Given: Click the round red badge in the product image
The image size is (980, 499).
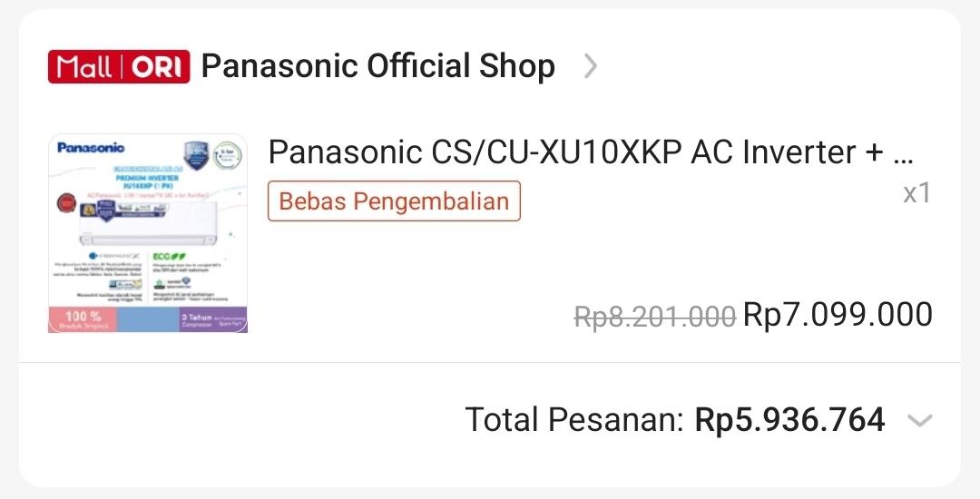Looking at the screenshot, I should (x=66, y=202).
